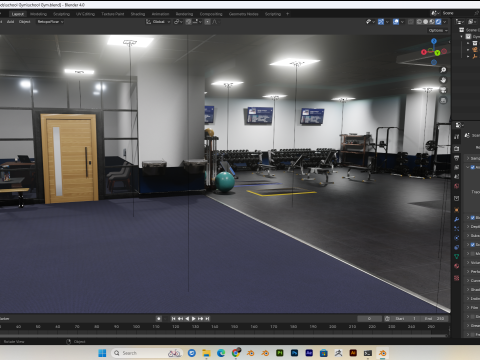
Task: Switch to the UV Editing workspace tab
Action: (x=85, y=14)
